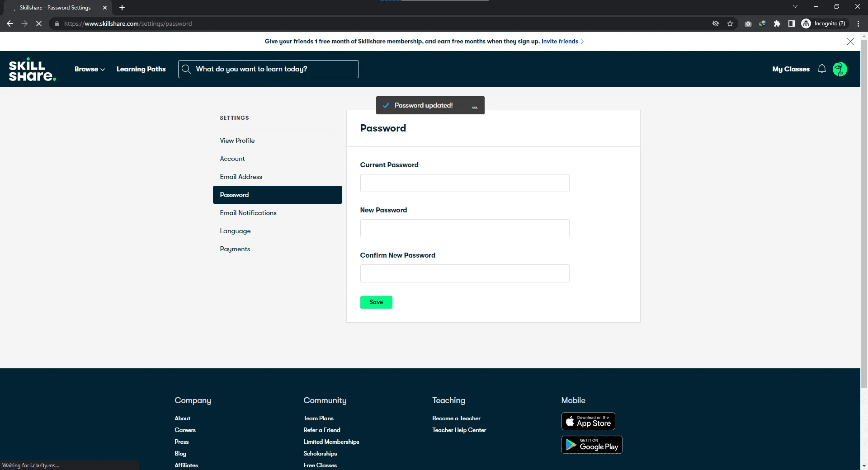Open Become a Teacher link
The height and width of the screenshot is (470, 868).
tap(456, 418)
